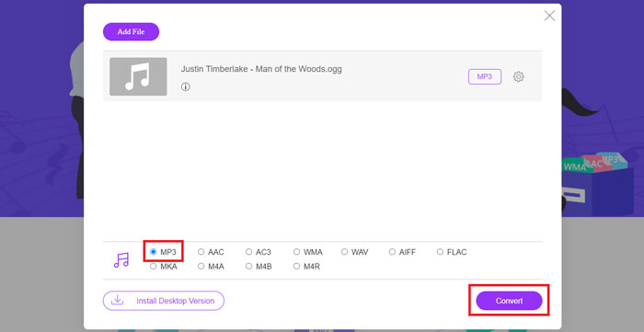Show file info via the info icon
The height and width of the screenshot is (332, 644).
(x=186, y=87)
